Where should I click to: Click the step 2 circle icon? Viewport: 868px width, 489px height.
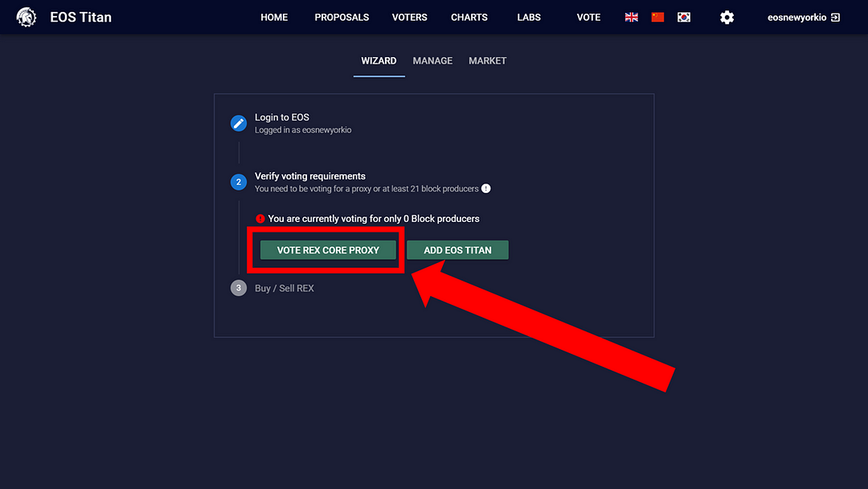[239, 182]
